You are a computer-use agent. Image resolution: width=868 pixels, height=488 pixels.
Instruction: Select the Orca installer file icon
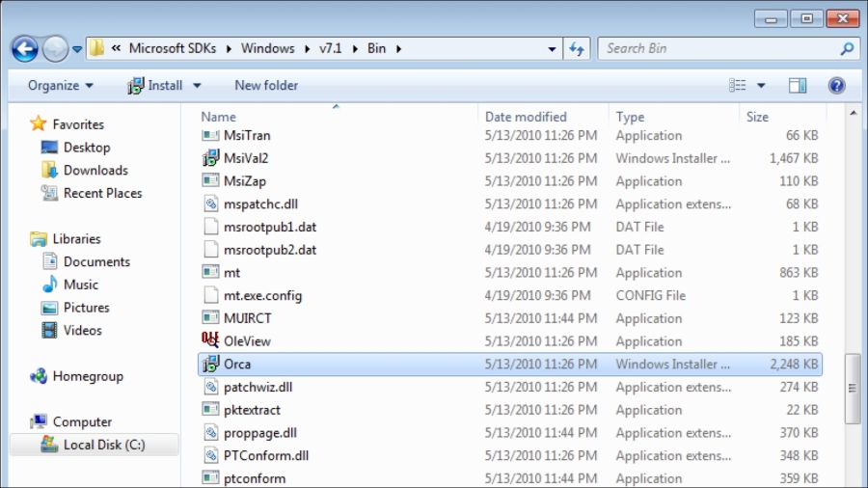pos(210,364)
